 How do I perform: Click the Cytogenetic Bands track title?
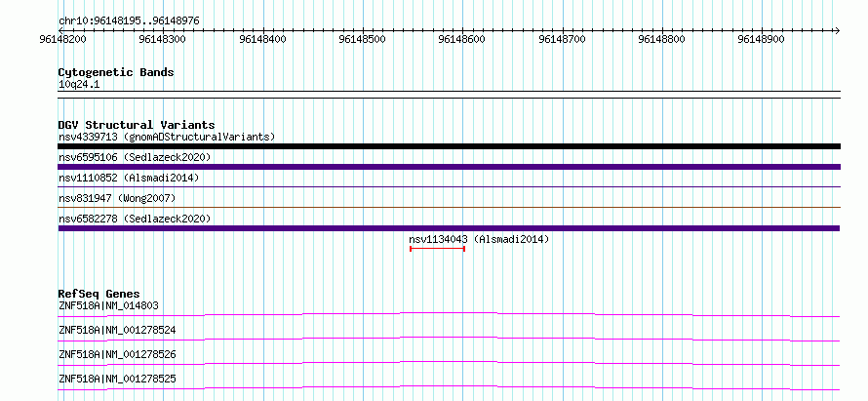coord(116,72)
